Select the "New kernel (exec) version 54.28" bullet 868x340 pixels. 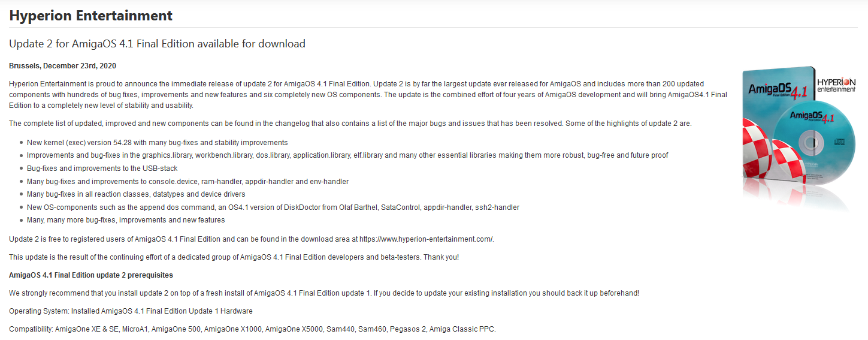click(x=158, y=143)
